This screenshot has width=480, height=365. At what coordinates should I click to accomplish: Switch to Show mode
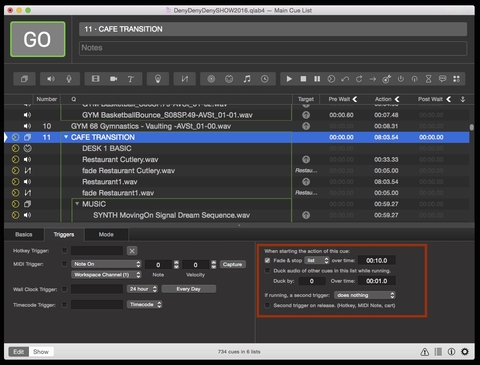[41, 352]
